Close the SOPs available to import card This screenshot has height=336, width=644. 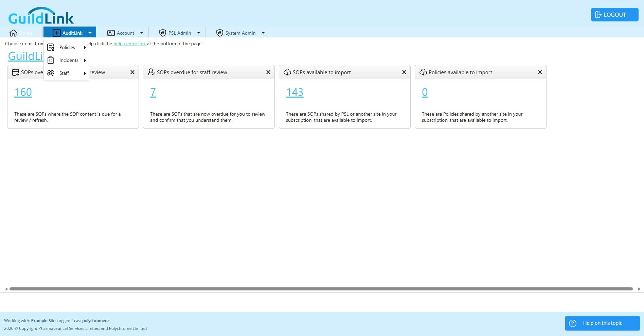404,72
